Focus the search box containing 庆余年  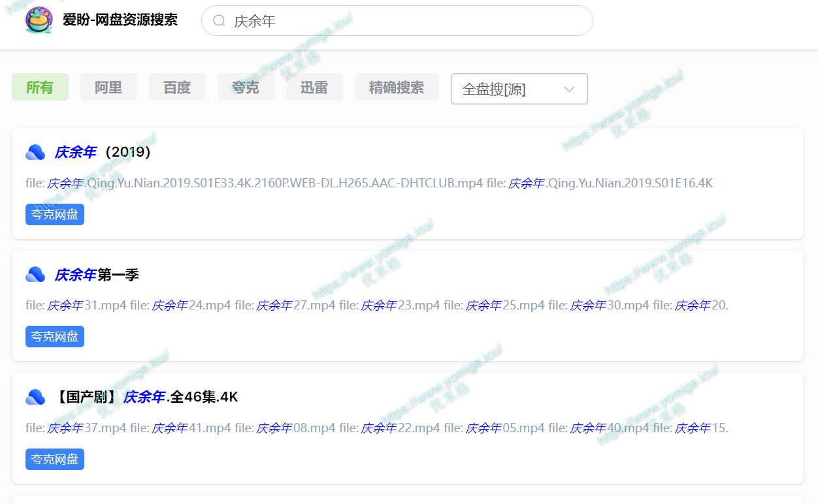(x=405, y=21)
